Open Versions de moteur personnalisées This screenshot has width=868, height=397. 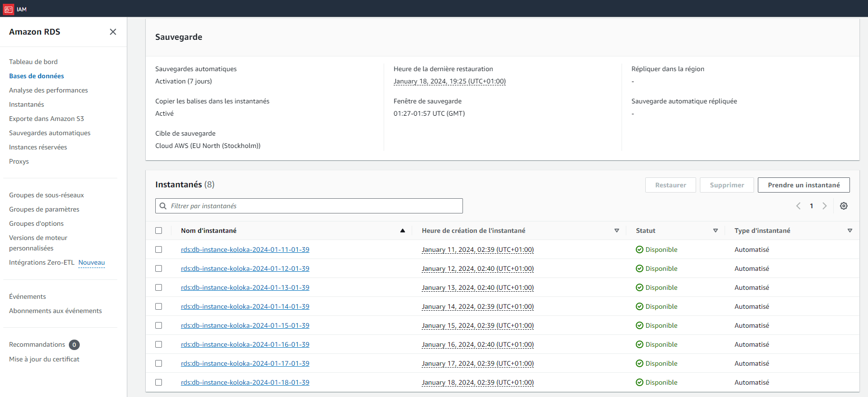pyautogui.click(x=38, y=243)
